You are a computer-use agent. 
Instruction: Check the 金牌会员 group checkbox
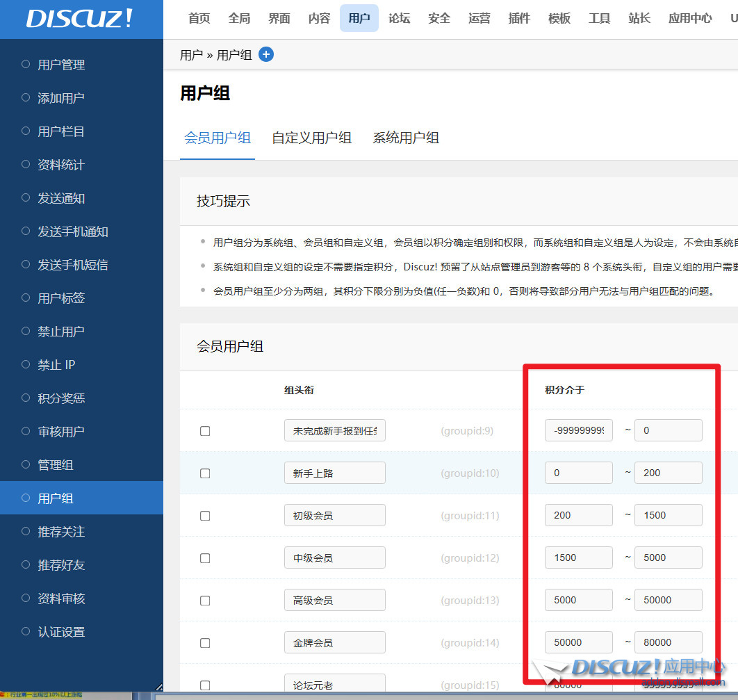[x=205, y=642]
